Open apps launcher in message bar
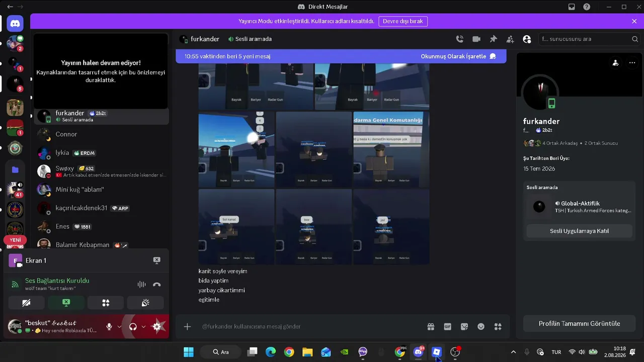Viewport: 644px width, 362px height. pos(498,326)
